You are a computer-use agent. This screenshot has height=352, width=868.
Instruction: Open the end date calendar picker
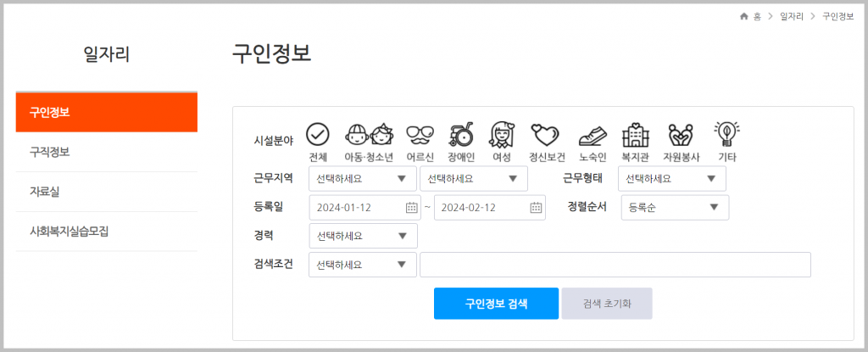pyautogui.click(x=536, y=208)
